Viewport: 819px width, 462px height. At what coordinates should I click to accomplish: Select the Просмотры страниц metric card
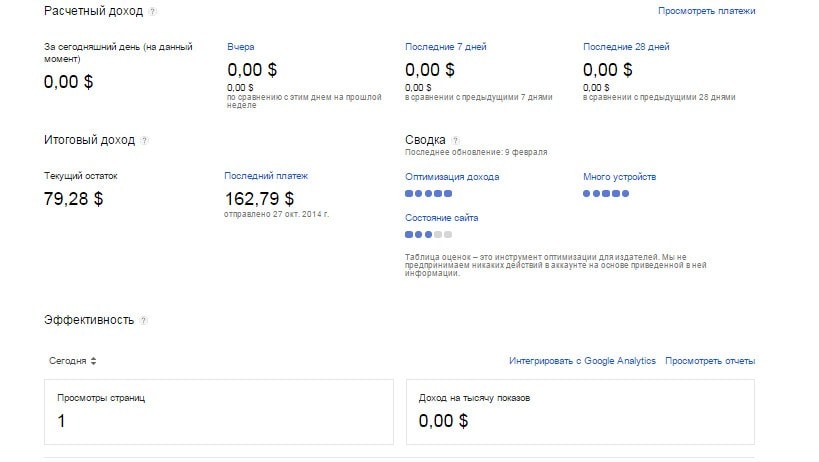(219, 411)
